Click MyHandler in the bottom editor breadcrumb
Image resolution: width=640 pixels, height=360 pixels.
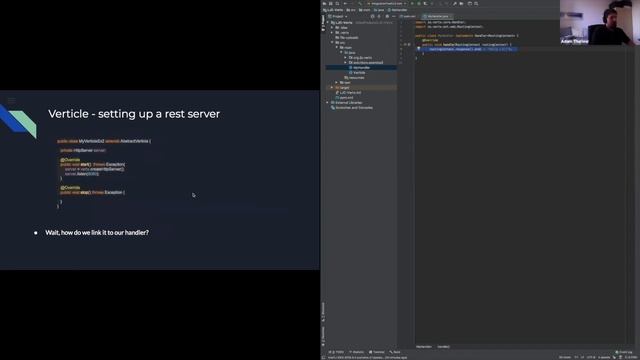click(424, 347)
